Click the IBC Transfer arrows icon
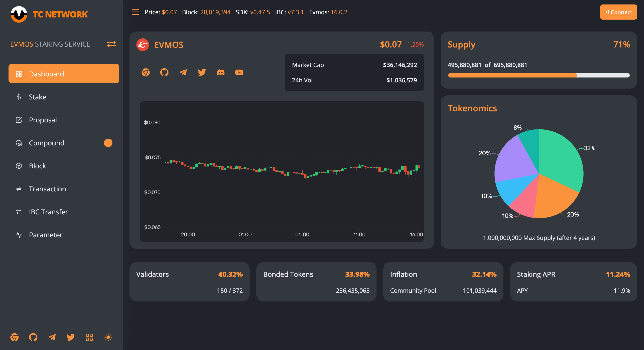Screen dimensions: 644x350 [x=19, y=212]
